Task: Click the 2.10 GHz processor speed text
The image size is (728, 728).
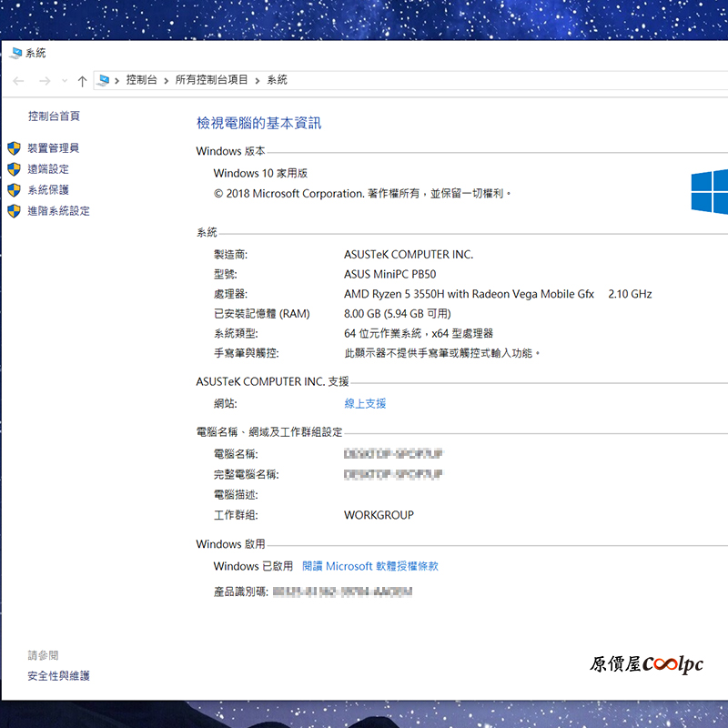Action: (630, 294)
